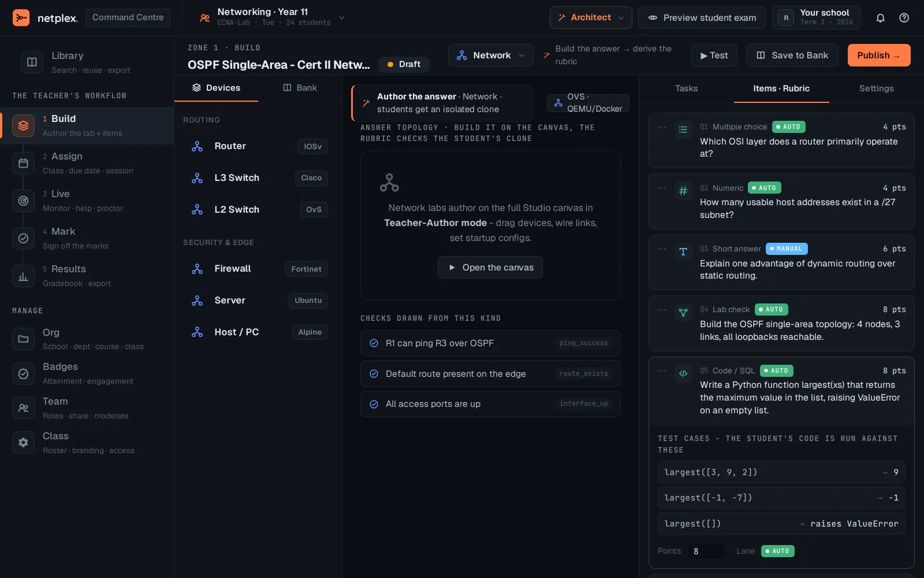The height and width of the screenshot is (578, 924).
Task: Click the Org folder icon
Action: click(x=23, y=339)
